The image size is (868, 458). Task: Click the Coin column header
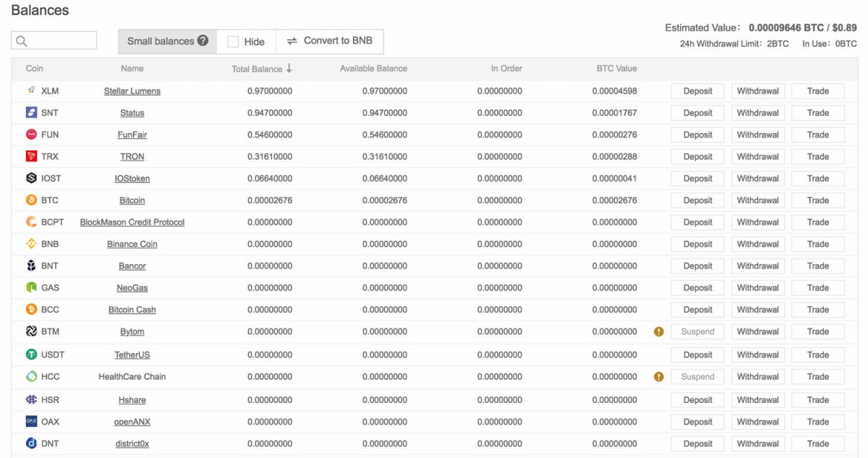[x=35, y=69]
